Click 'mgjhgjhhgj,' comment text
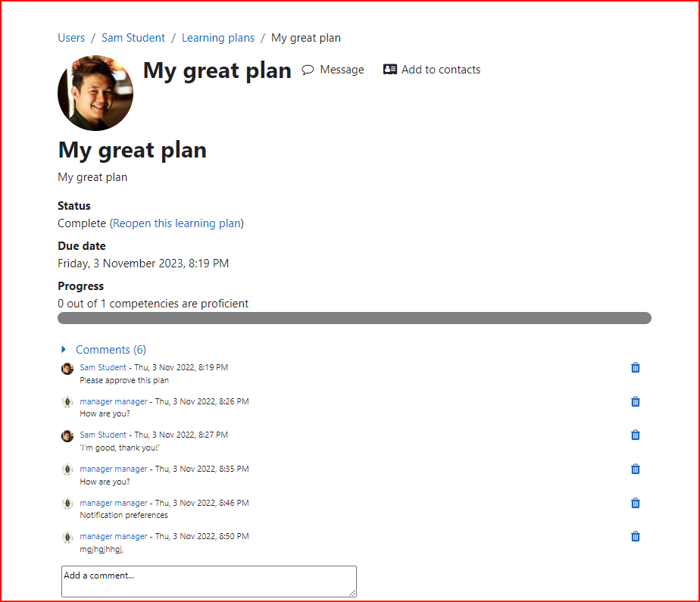The width and height of the screenshot is (700, 602). click(102, 549)
